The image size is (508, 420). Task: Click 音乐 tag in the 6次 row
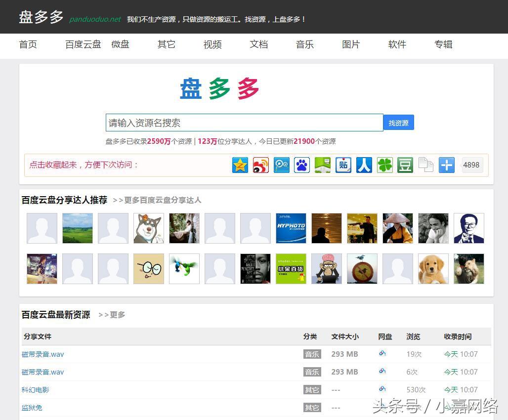(x=312, y=372)
